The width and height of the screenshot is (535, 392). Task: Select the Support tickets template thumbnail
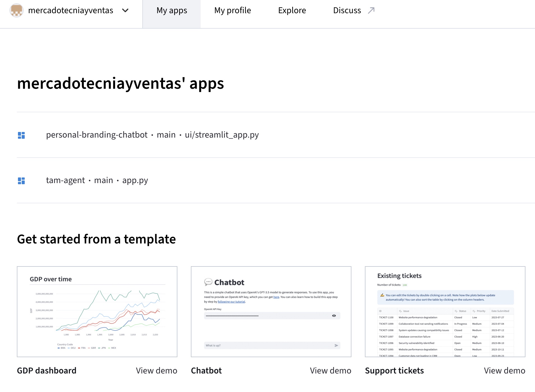pos(445,312)
